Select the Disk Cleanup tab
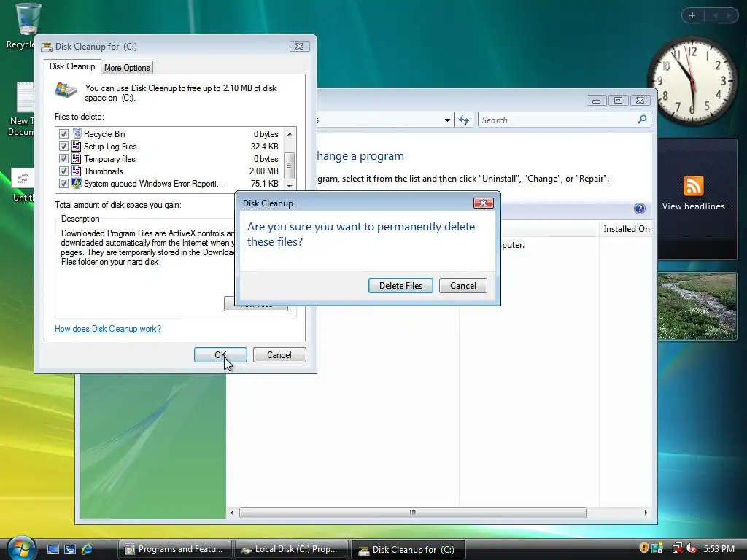747x560 pixels. [72, 66]
